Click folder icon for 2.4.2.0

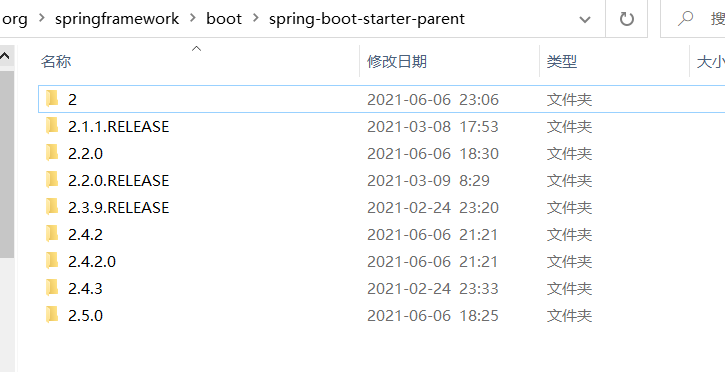click(x=52, y=261)
